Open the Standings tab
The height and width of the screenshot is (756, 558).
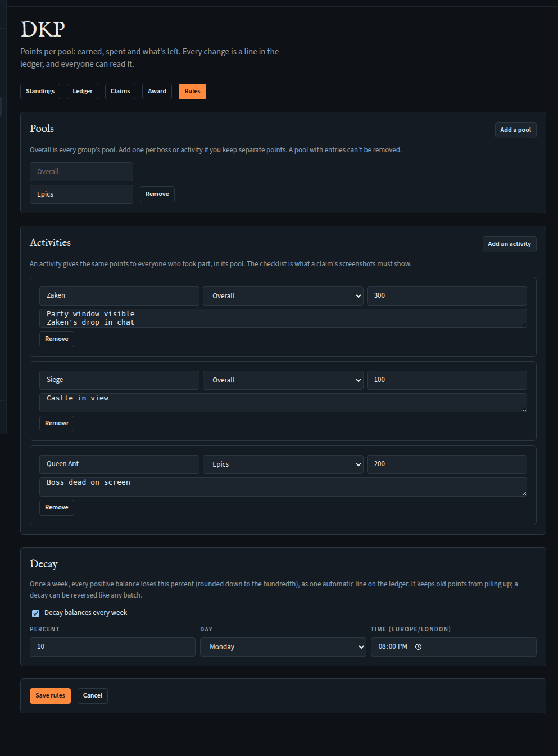(40, 92)
